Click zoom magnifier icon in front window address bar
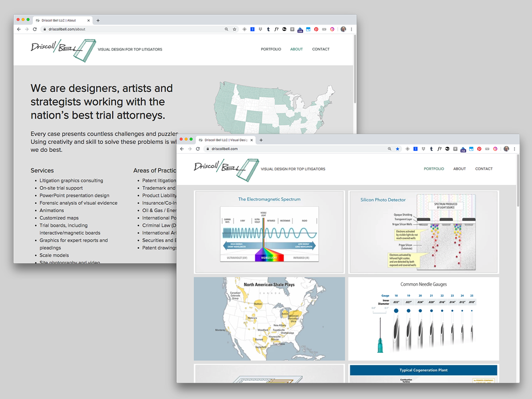The image size is (532, 399). [x=389, y=149]
